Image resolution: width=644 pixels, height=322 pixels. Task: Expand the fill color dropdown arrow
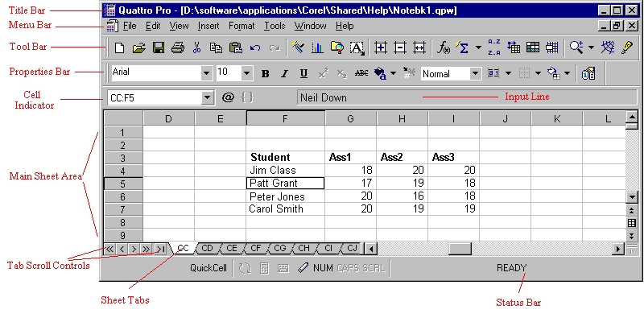coord(568,73)
